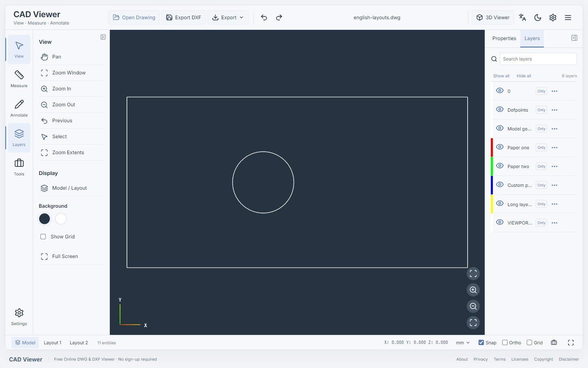Screen dimensions: 588x368
Task: Click the Open Drawing button
Action: (134, 18)
